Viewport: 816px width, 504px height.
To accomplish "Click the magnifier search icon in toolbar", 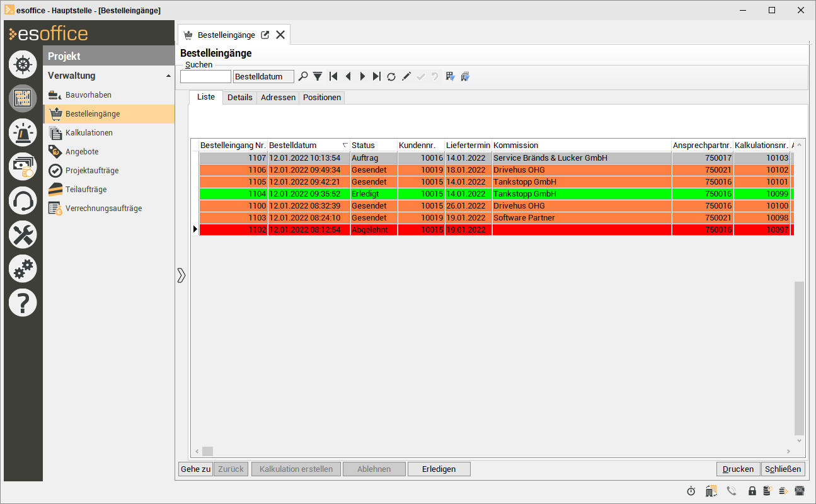I will click(303, 76).
